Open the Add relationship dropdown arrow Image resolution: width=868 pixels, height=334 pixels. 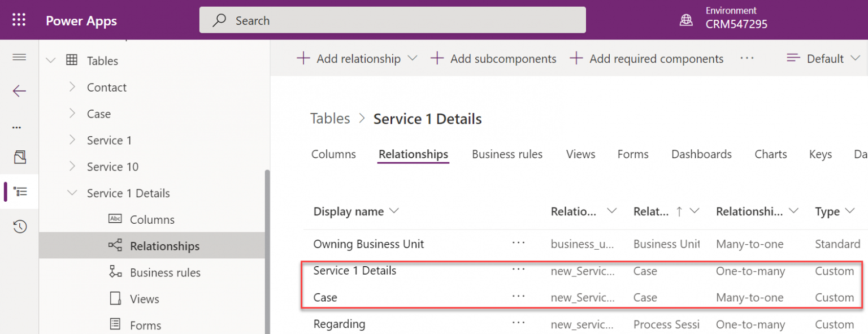[x=413, y=59]
